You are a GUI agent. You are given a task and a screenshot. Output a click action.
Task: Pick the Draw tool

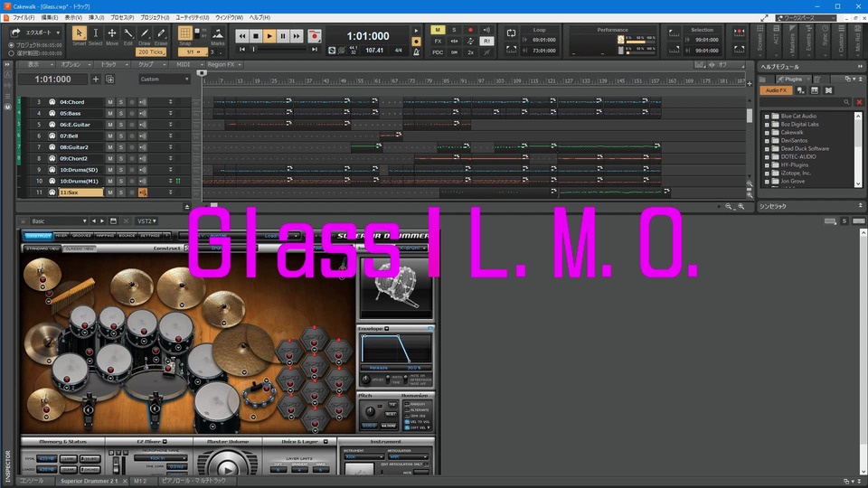[145, 33]
